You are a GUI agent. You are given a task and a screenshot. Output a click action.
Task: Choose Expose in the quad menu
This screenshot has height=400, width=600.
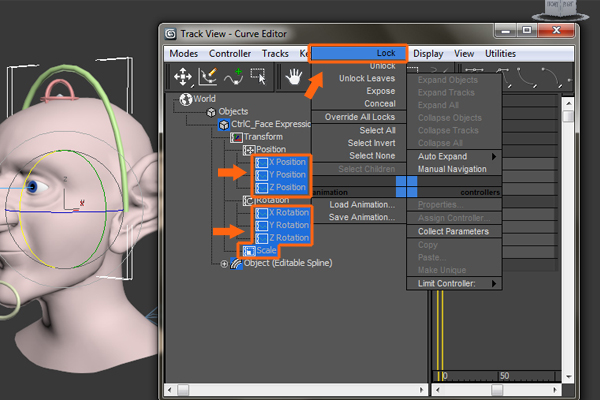coord(359,91)
